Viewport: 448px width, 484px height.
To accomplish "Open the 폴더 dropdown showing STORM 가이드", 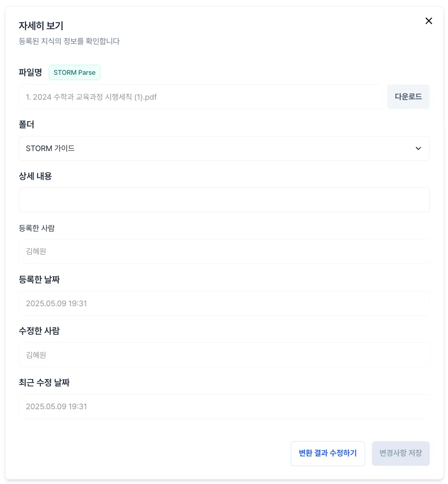I will tap(224, 148).
